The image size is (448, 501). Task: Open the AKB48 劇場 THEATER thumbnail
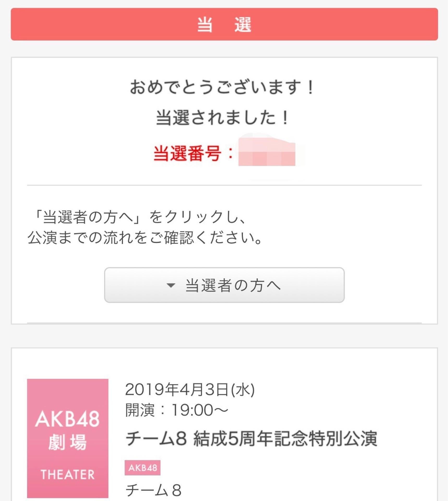[x=68, y=438]
